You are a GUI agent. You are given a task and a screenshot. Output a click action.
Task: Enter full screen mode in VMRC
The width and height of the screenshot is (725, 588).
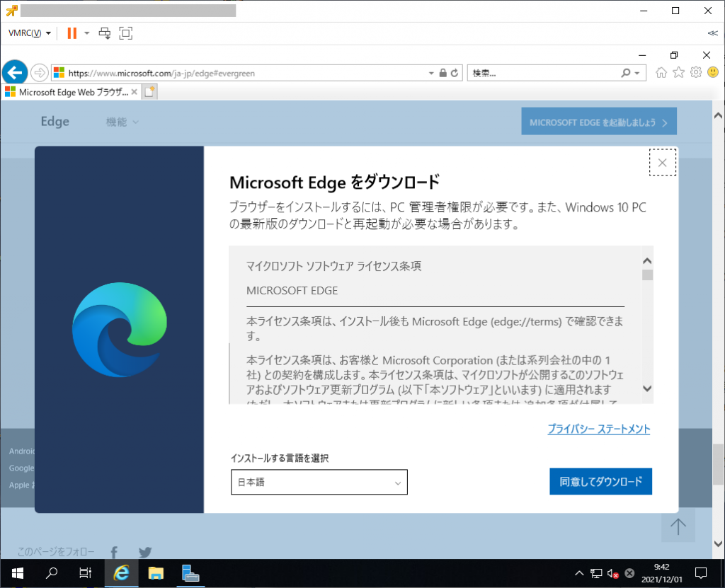point(126,33)
